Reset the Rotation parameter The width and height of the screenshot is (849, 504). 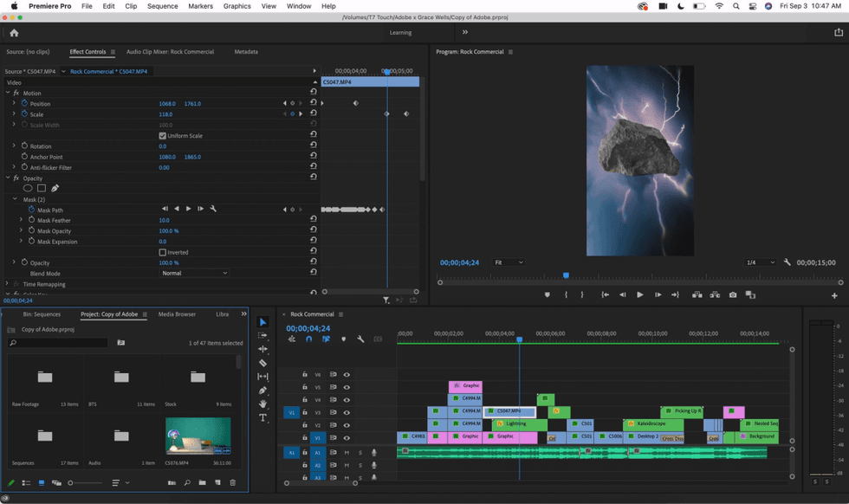(x=314, y=145)
